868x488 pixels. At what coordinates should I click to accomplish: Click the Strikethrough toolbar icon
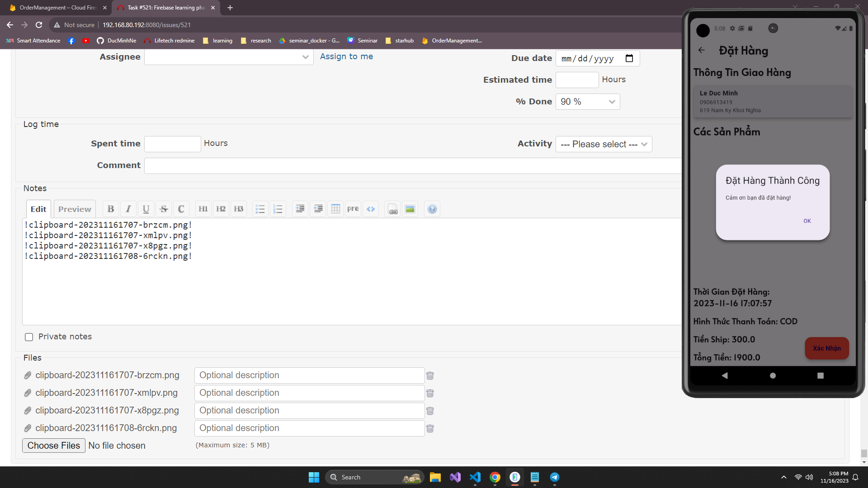click(164, 209)
